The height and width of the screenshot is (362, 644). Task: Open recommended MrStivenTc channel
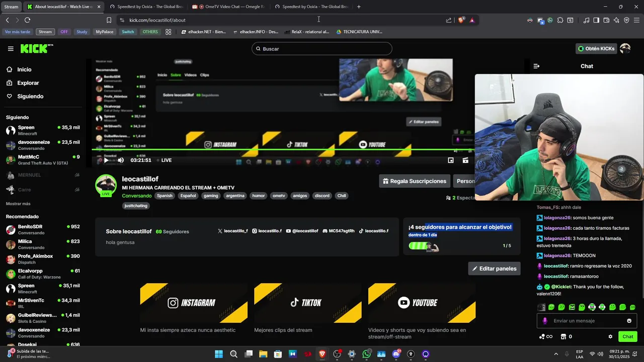pos(43,303)
